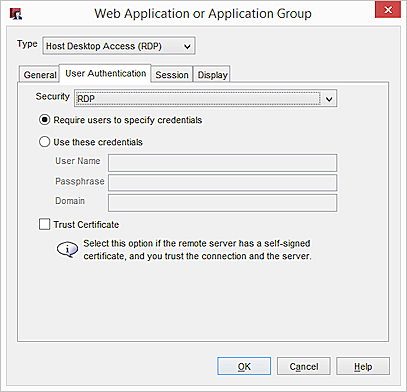Click the Domain text field
Image resolution: width=407 pixels, height=392 pixels.
coord(222,203)
